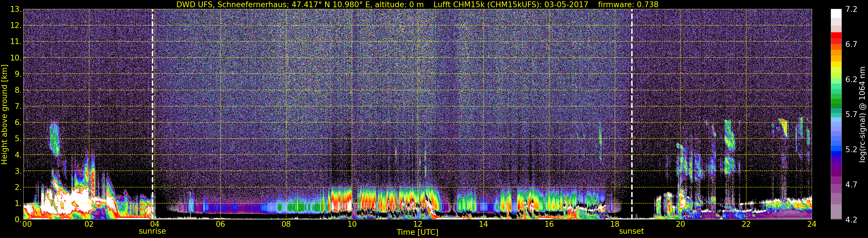The height and width of the screenshot is (238, 868).
Task: Click the time-axis tick label 06
Action: pyautogui.click(x=220, y=224)
